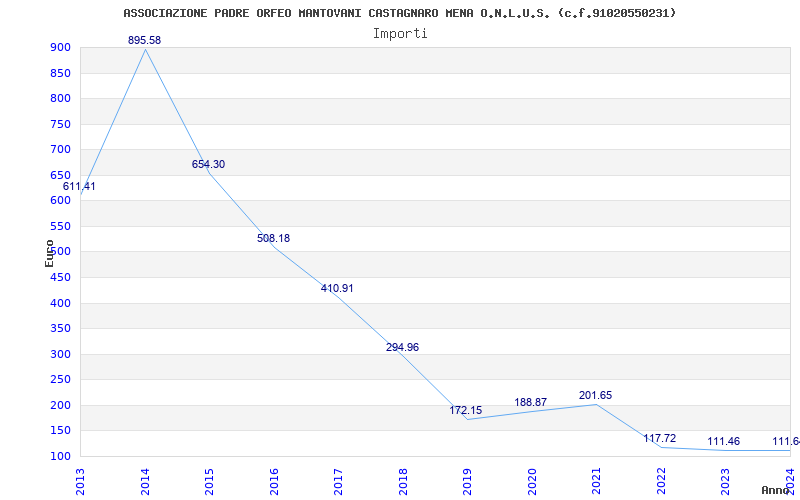The image size is (800, 500).
Task: Select the y-axis tick 350
Action: pos(60,329)
